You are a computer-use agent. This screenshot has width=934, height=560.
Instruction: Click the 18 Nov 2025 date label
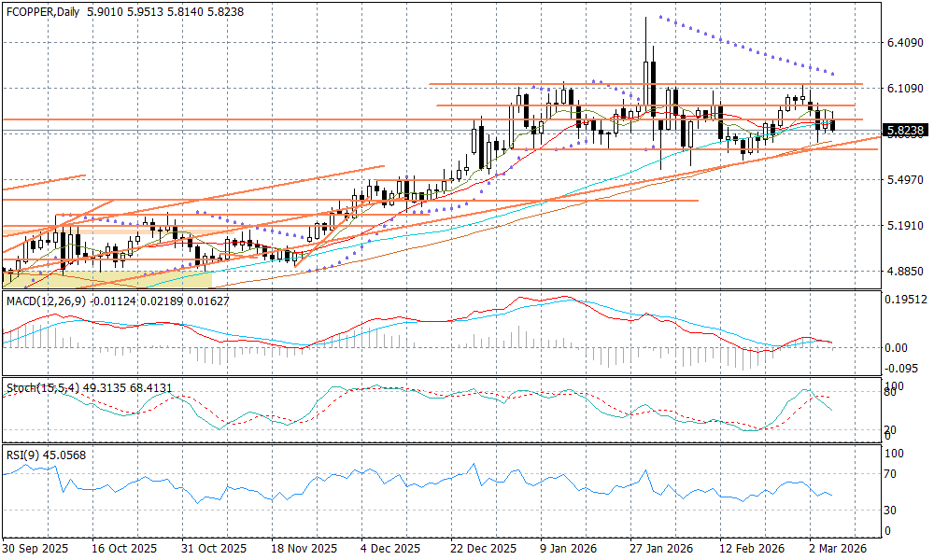(304, 549)
